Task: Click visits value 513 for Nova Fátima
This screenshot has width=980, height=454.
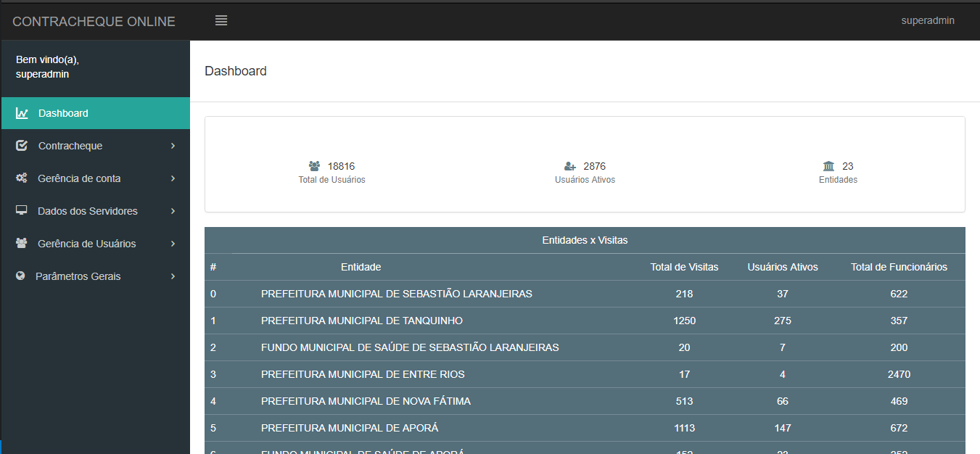Action: (x=684, y=401)
